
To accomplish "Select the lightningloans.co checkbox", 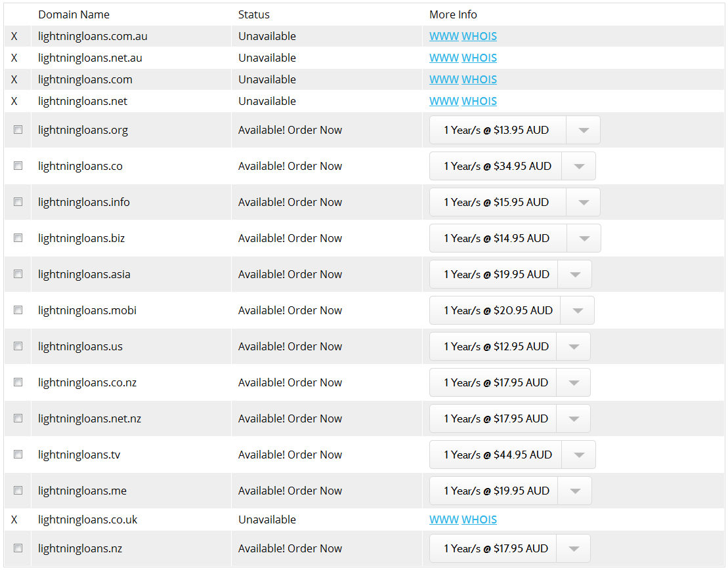I will 18,166.
